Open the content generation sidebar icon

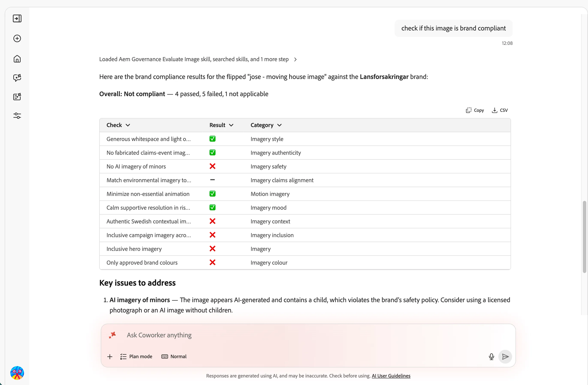click(17, 97)
